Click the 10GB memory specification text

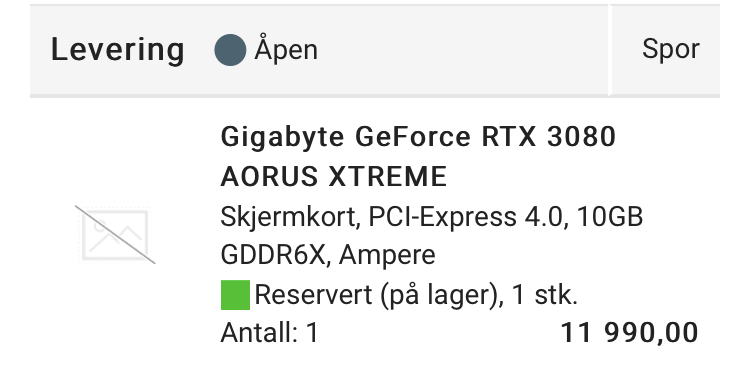[x=610, y=217]
